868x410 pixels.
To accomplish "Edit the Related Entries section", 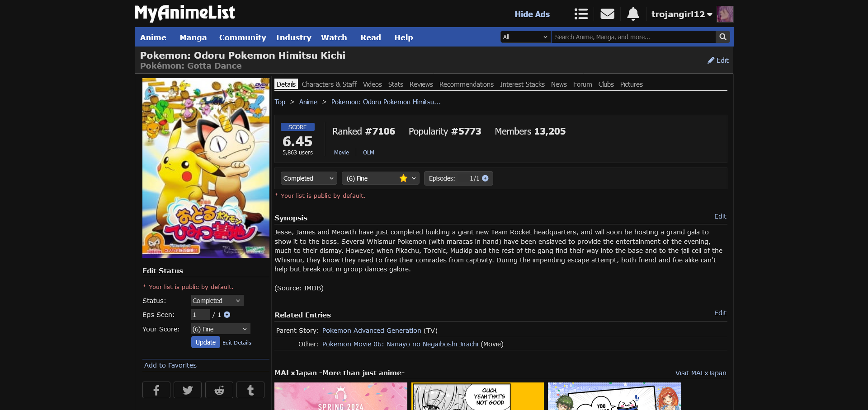I will 720,313.
